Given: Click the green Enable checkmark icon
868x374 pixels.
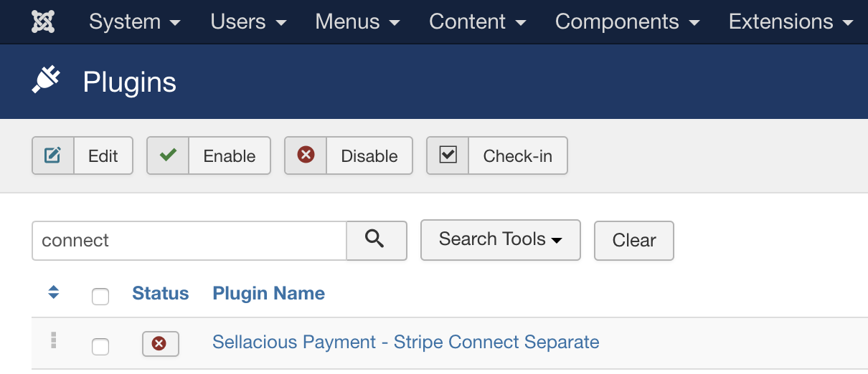Looking at the screenshot, I should [168, 155].
